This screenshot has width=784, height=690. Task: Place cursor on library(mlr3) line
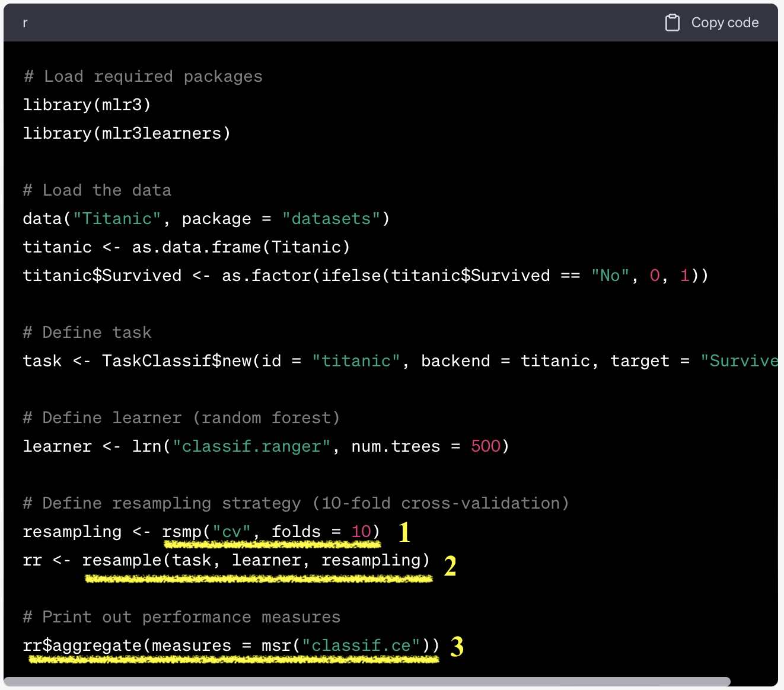(87, 105)
